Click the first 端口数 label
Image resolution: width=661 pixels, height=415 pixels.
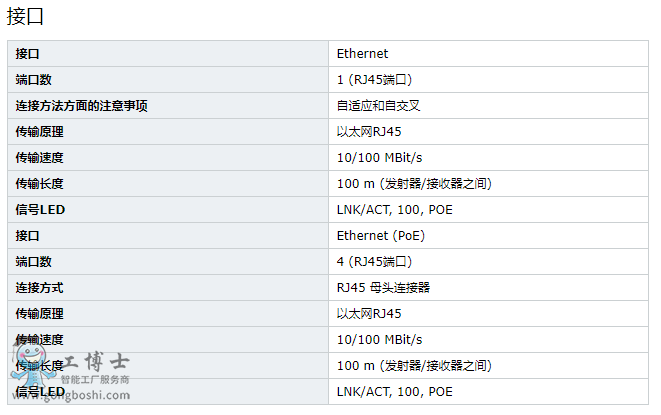(x=33, y=80)
